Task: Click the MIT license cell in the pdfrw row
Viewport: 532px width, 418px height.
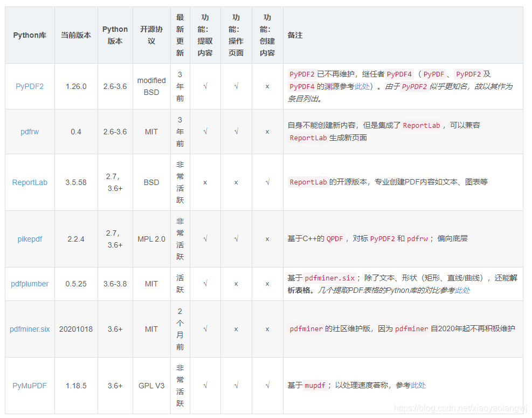Action: click(x=151, y=132)
